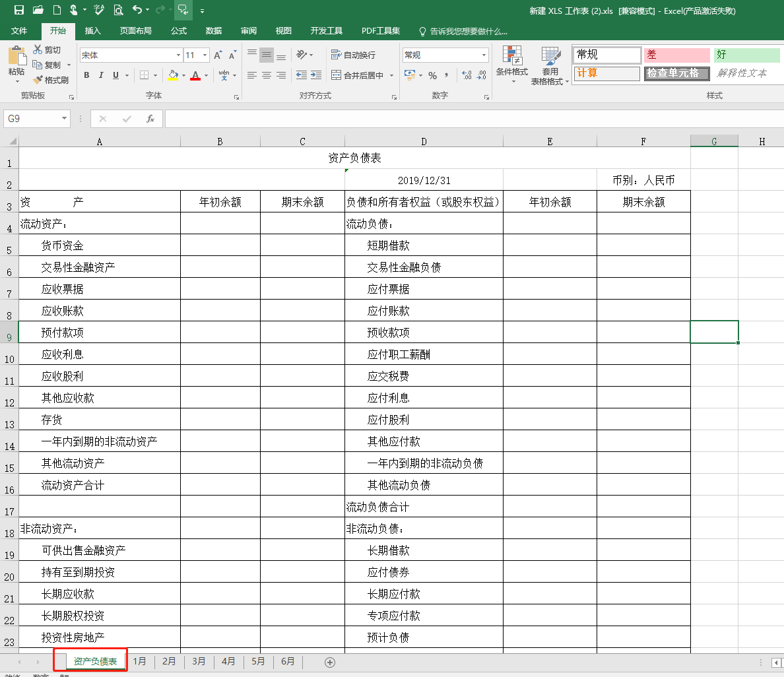Apply the 好 (Good) cell style
The height and width of the screenshot is (677, 784).
point(747,55)
